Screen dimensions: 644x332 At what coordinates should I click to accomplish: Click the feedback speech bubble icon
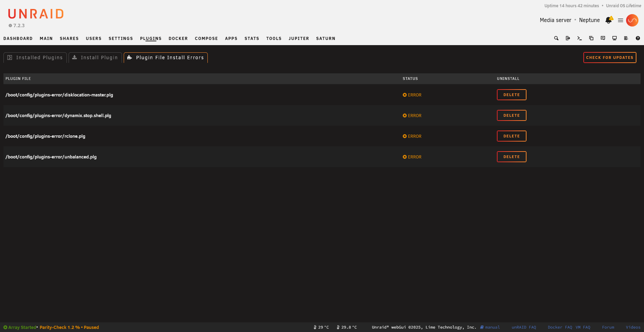(603, 38)
